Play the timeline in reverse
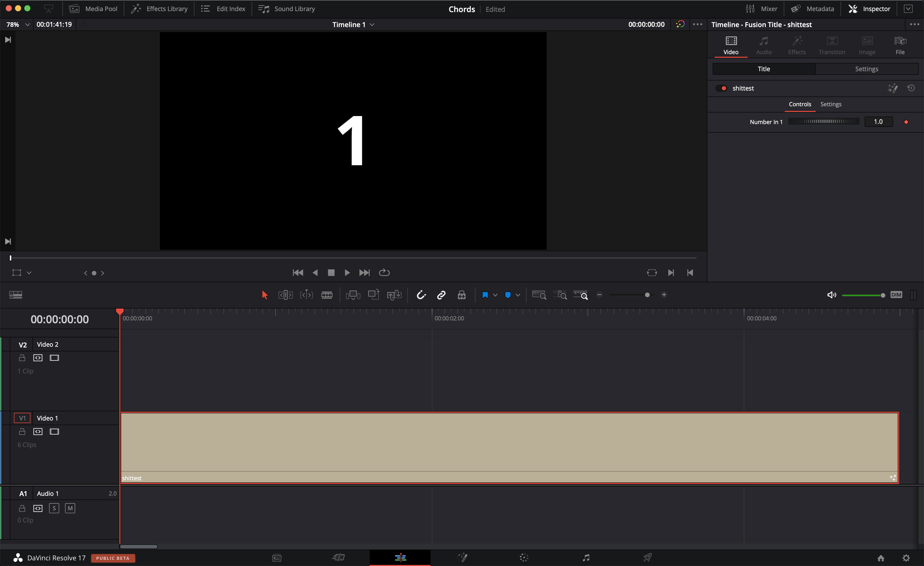Image resolution: width=924 pixels, height=566 pixels. pyautogui.click(x=315, y=272)
